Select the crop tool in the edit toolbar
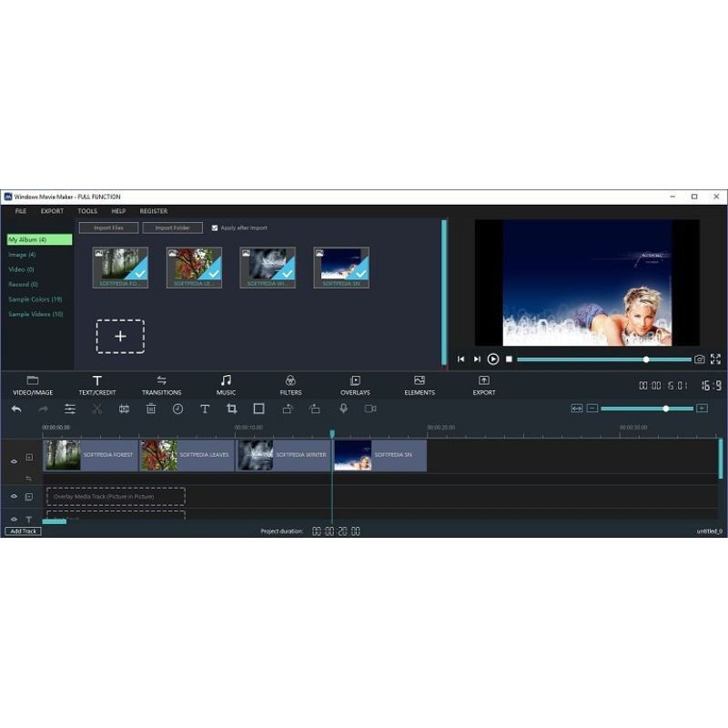Screen dimensions: 728x728 232,409
